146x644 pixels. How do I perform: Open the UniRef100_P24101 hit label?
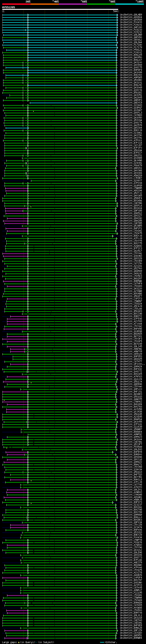(131, 25)
